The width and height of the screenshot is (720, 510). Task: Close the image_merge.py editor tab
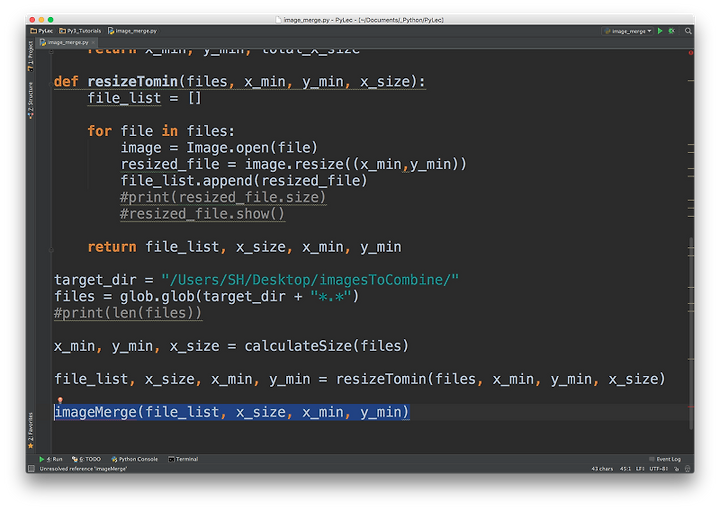[x=93, y=42]
